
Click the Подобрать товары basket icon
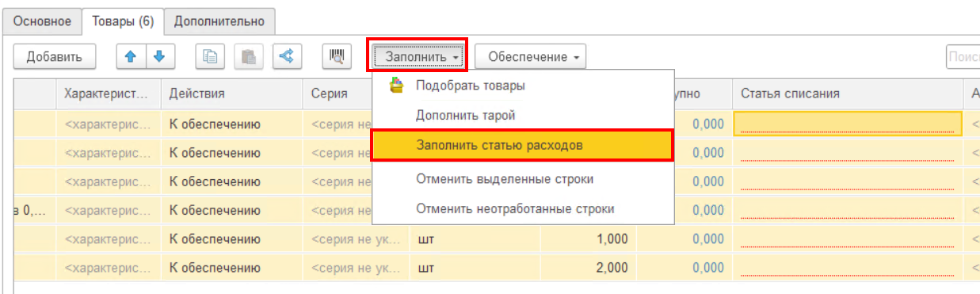click(397, 86)
